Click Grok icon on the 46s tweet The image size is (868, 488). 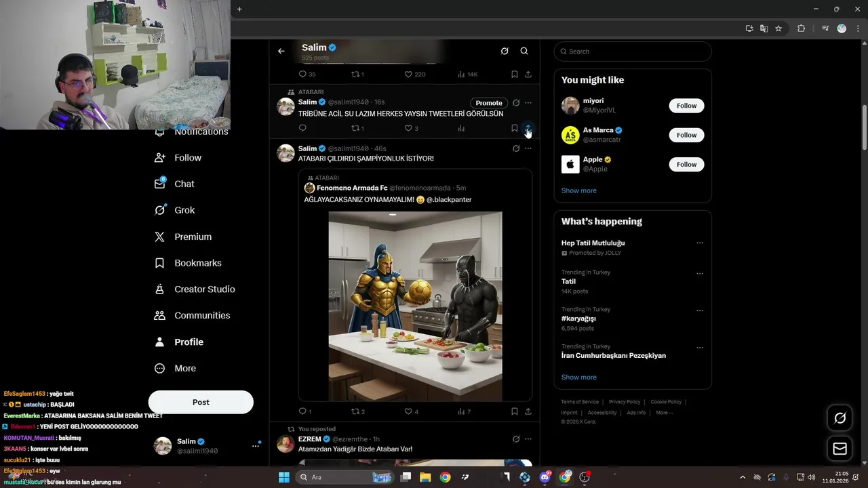(516, 148)
